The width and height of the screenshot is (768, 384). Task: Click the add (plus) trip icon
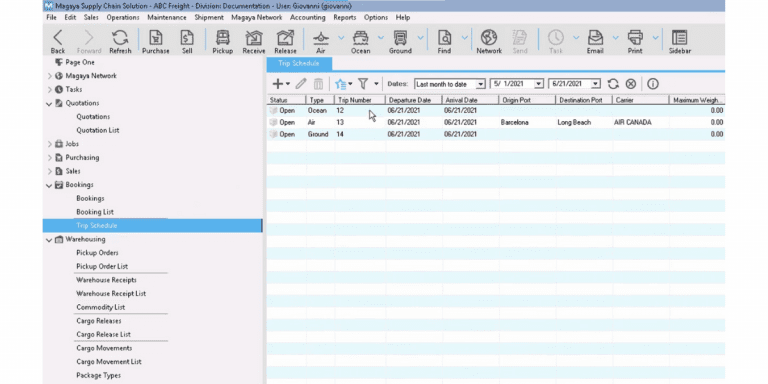(x=277, y=84)
